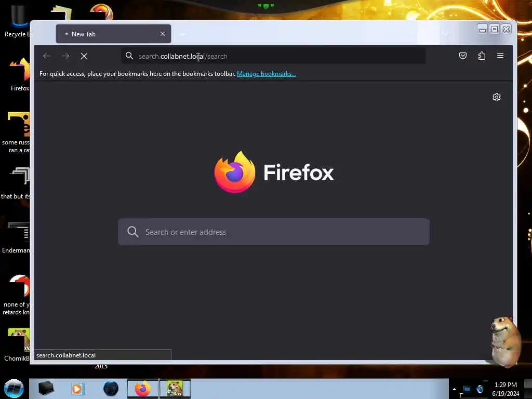Click the network tray icon

click(x=467, y=389)
